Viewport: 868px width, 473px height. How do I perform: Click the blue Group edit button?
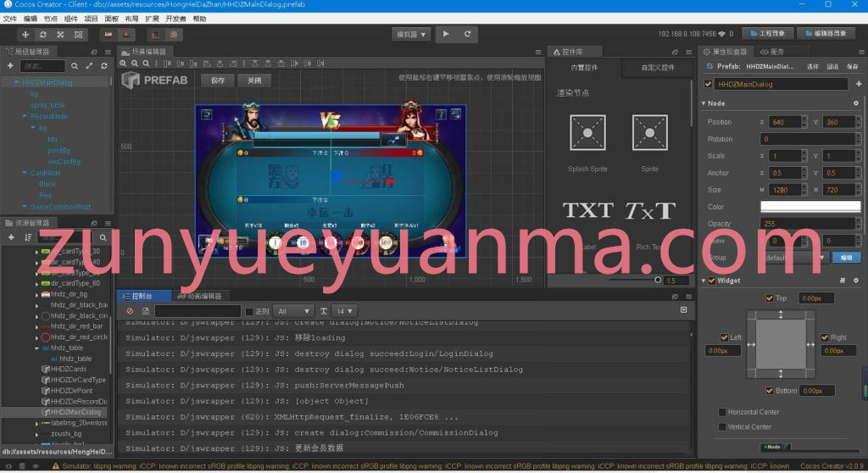(x=847, y=258)
